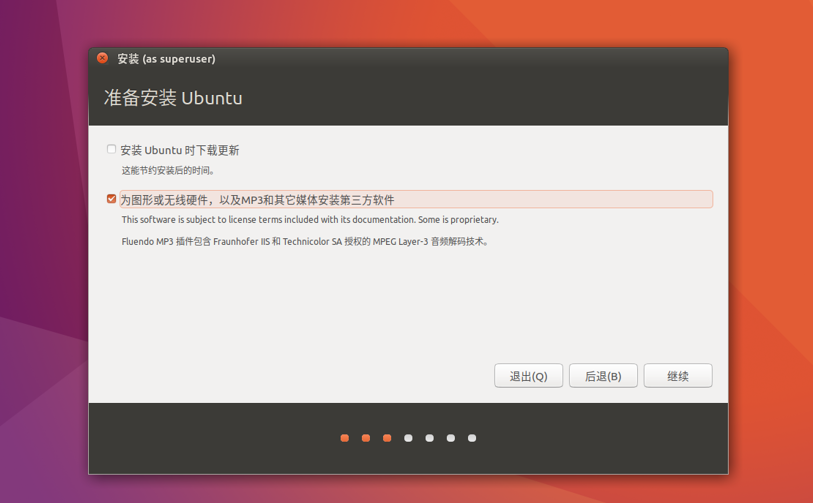Image resolution: width=813 pixels, height=503 pixels.
Task: Click the Fluendo MP3 plugin description text
Action: [x=305, y=242]
